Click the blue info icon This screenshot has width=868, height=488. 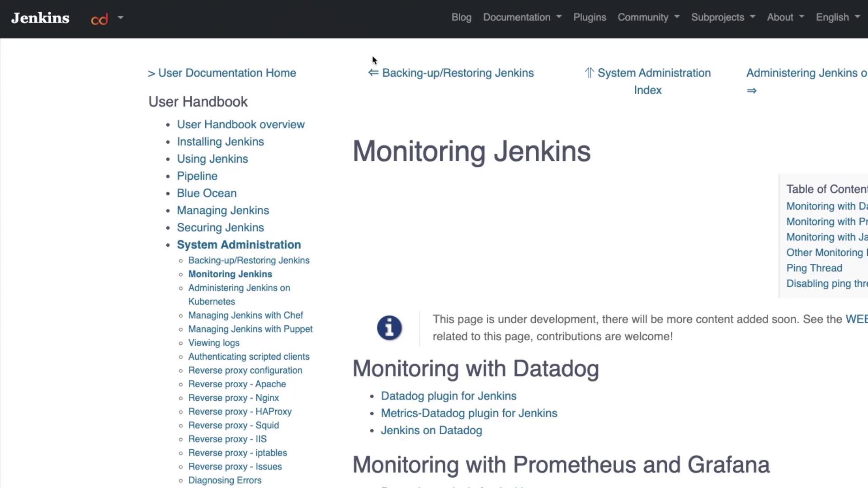(389, 328)
